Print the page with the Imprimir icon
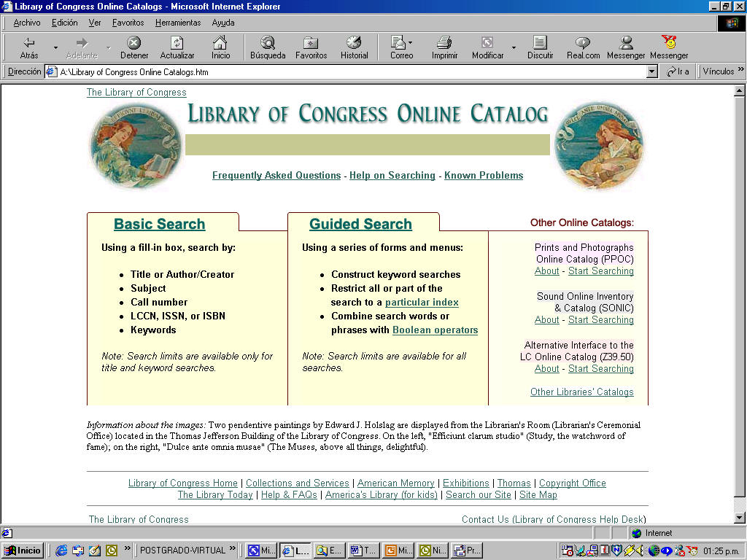Image resolution: width=747 pixels, height=560 pixels. tap(444, 47)
